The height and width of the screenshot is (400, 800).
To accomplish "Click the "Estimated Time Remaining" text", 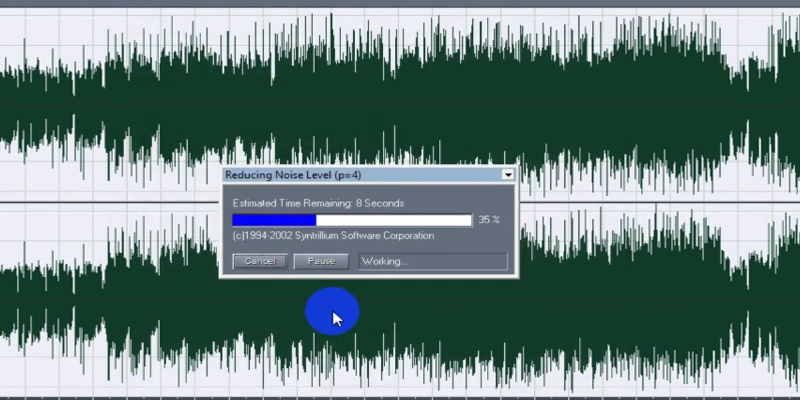I will click(318, 203).
